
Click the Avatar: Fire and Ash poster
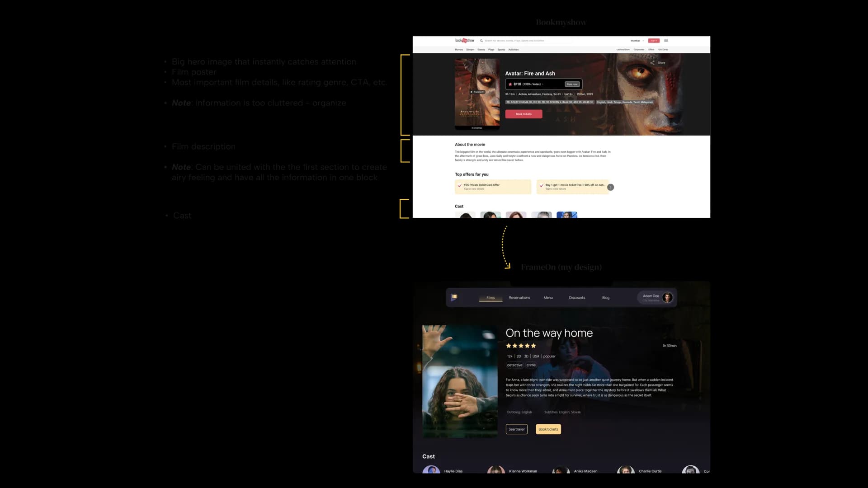pyautogui.click(x=477, y=94)
